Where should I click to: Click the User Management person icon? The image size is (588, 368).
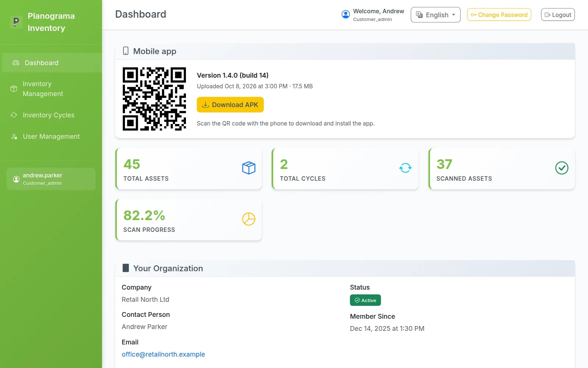14,137
